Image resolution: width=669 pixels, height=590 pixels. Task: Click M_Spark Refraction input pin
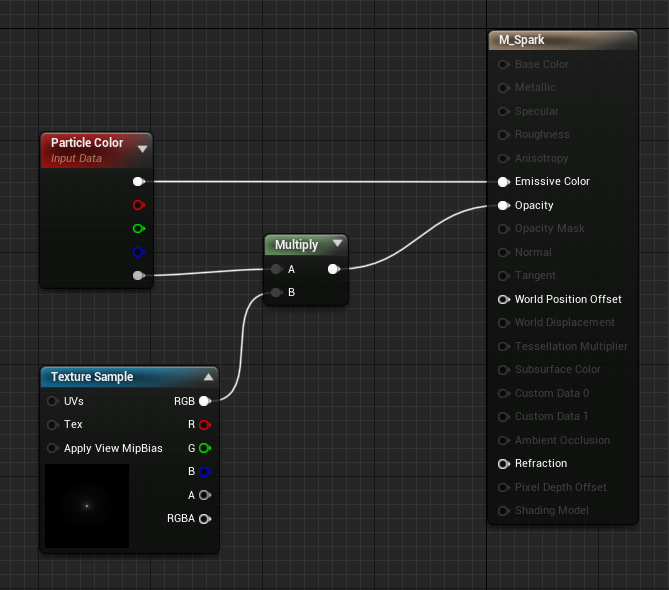point(504,464)
